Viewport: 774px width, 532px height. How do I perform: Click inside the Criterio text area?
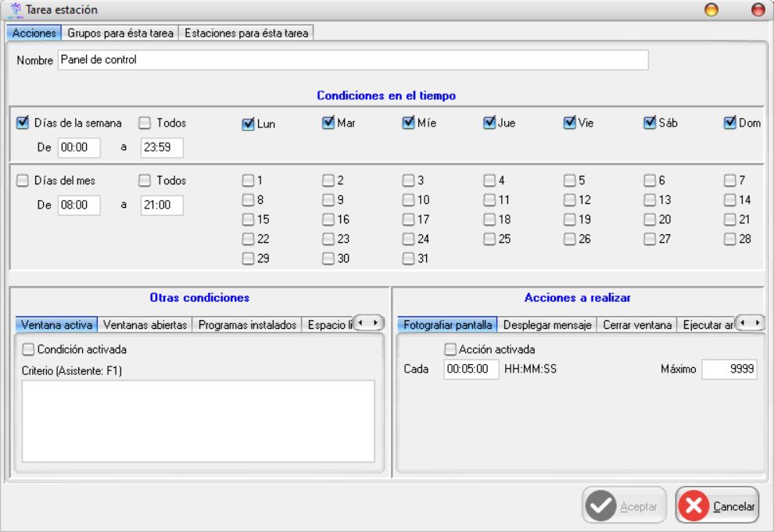coord(198,421)
